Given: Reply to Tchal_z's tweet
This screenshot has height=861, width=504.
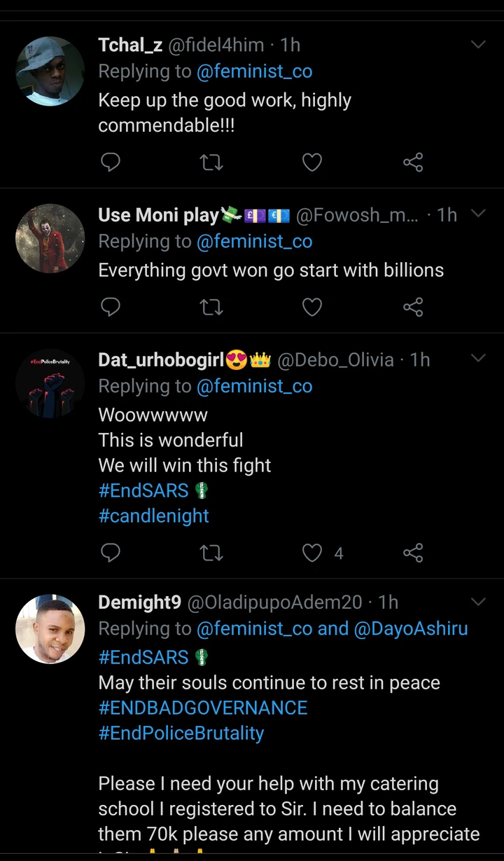Looking at the screenshot, I should [x=111, y=163].
